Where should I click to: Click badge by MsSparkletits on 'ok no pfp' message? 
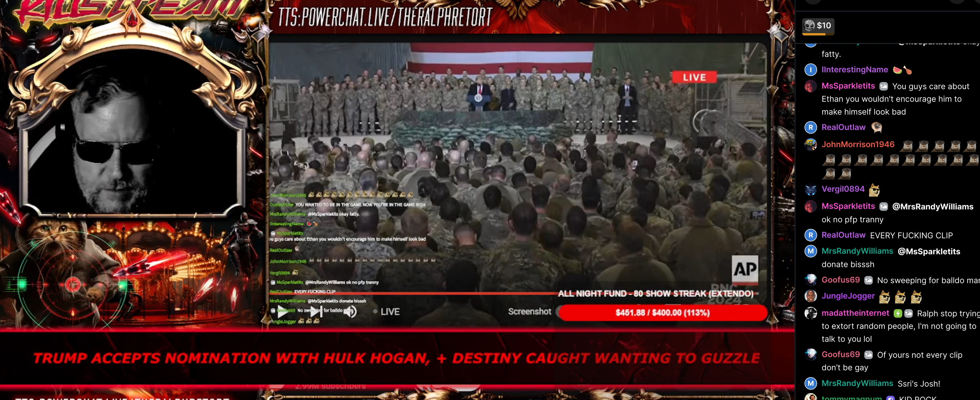point(883,207)
